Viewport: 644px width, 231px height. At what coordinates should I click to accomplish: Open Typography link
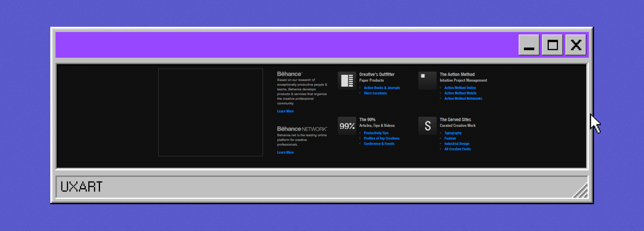[453, 133]
